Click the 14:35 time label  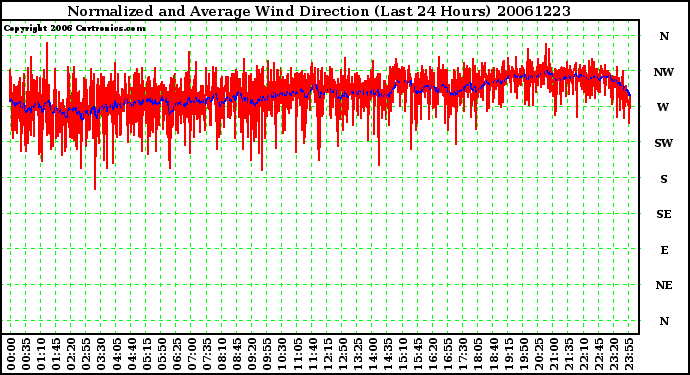(x=388, y=354)
